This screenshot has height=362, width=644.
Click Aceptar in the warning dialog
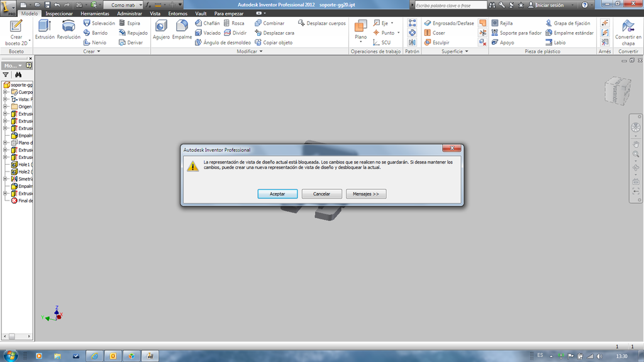(x=277, y=194)
